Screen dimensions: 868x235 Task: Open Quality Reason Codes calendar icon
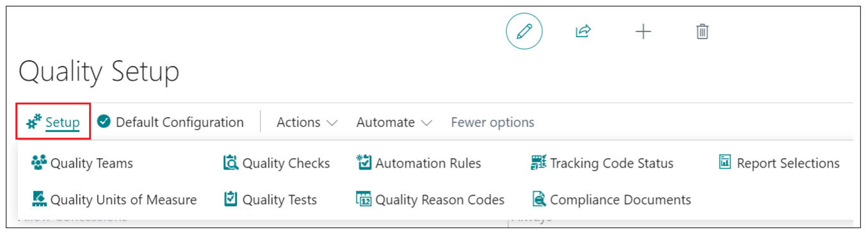364,199
